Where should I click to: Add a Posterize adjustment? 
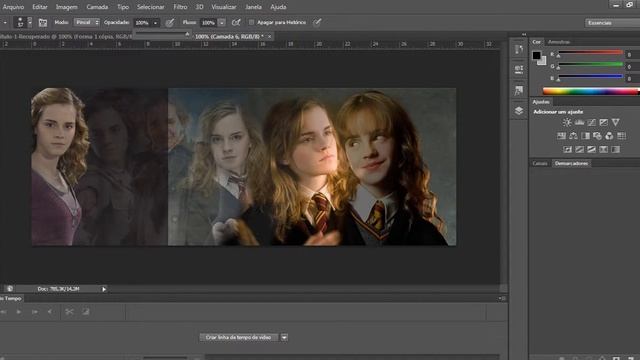coord(579,149)
